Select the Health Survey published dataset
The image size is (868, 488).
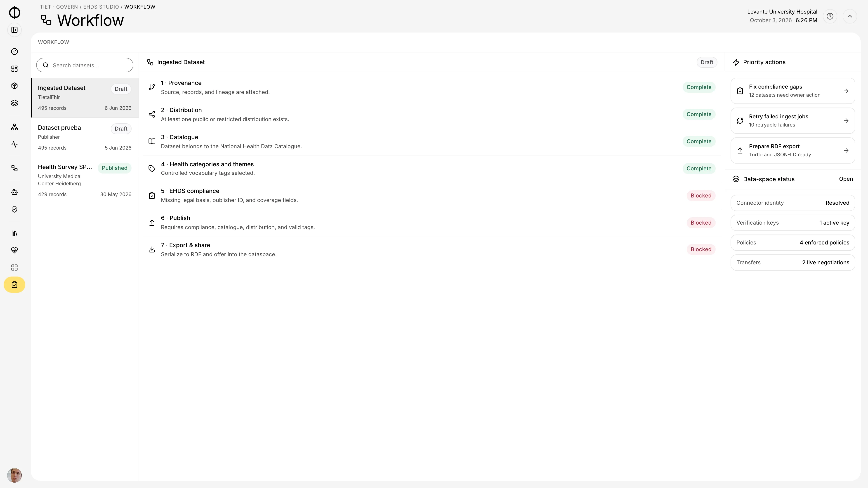(85, 180)
